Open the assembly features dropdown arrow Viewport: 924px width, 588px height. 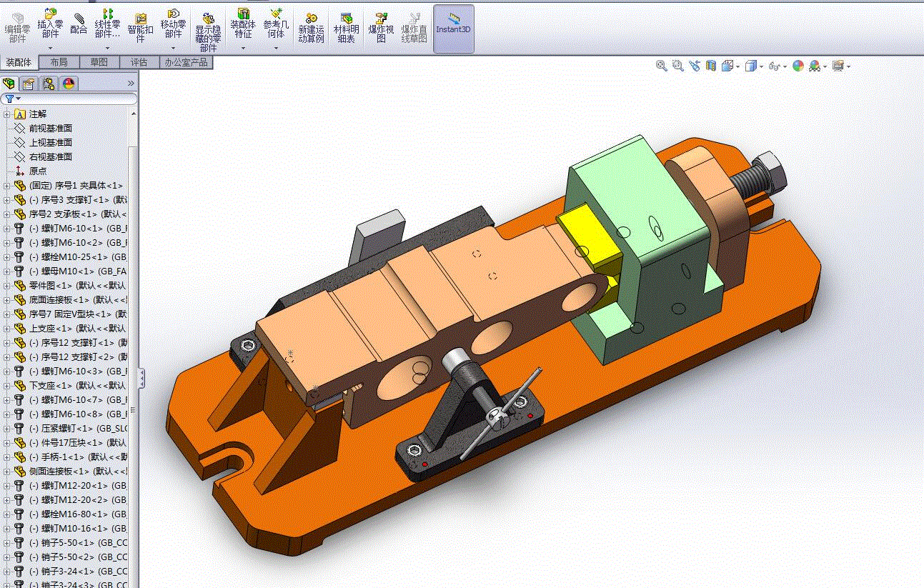(243, 48)
